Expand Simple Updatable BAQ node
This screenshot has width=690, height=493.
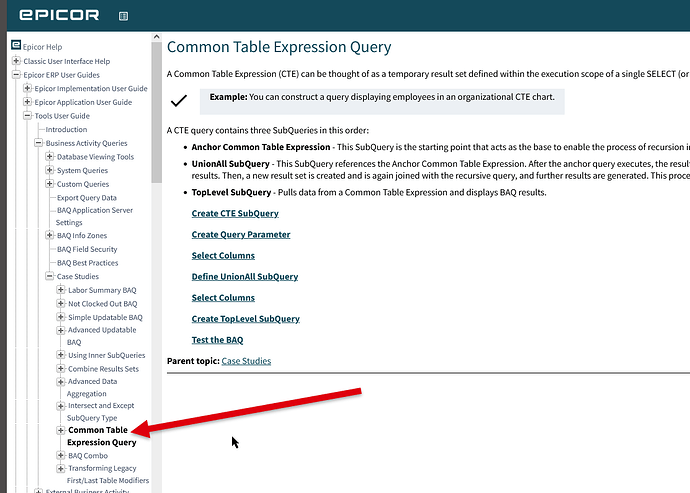click(x=61, y=317)
